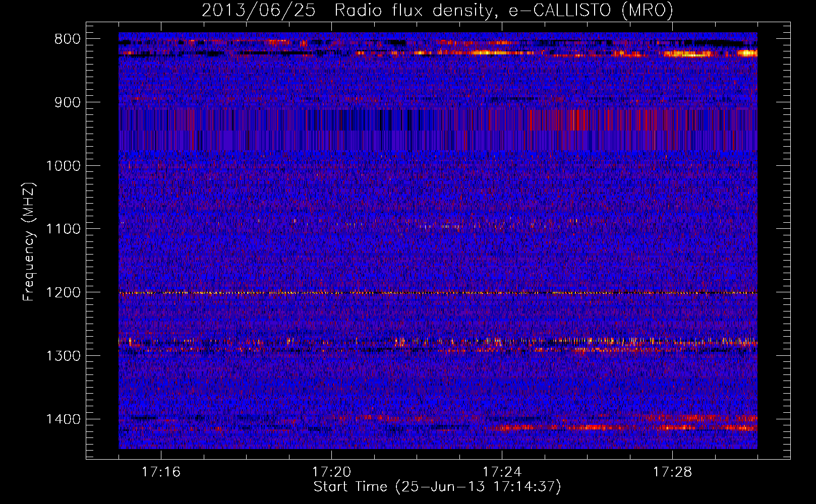Click the 'Start Time (25-Jun-13 17:14:37)' label
Viewport: 816px width, 504px height.
point(437,487)
